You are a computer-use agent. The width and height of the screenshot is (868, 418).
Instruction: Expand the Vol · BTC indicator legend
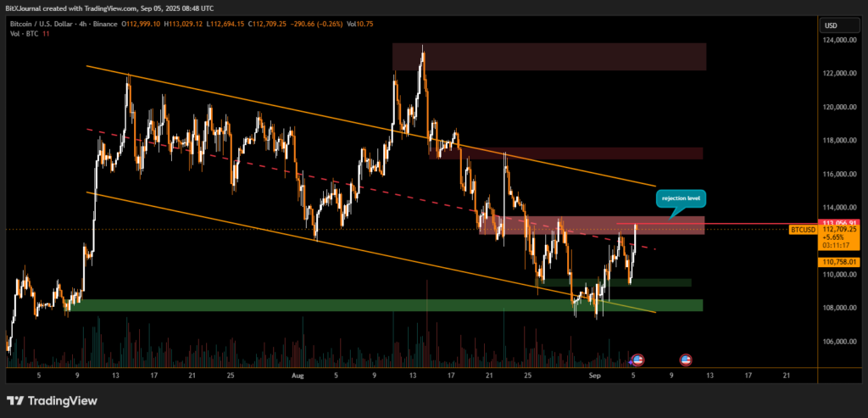click(25, 35)
